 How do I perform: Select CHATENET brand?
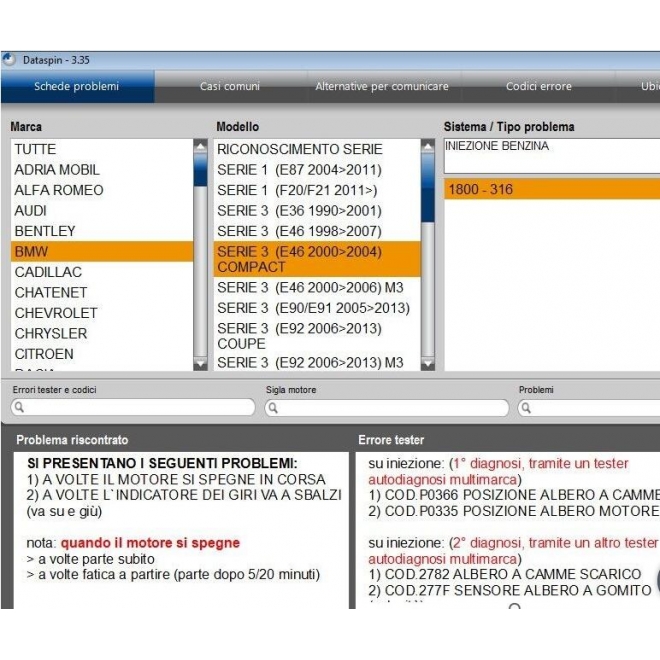click(102, 293)
